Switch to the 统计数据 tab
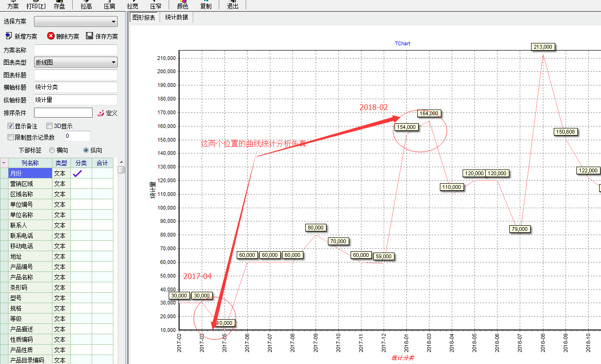Image resolution: width=601 pixels, height=364 pixels. pos(176,17)
